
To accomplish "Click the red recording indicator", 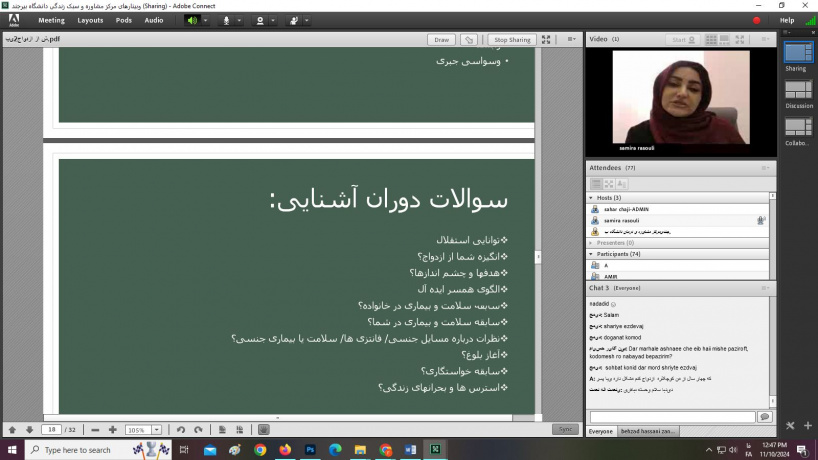I will pyautogui.click(x=756, y=21).
